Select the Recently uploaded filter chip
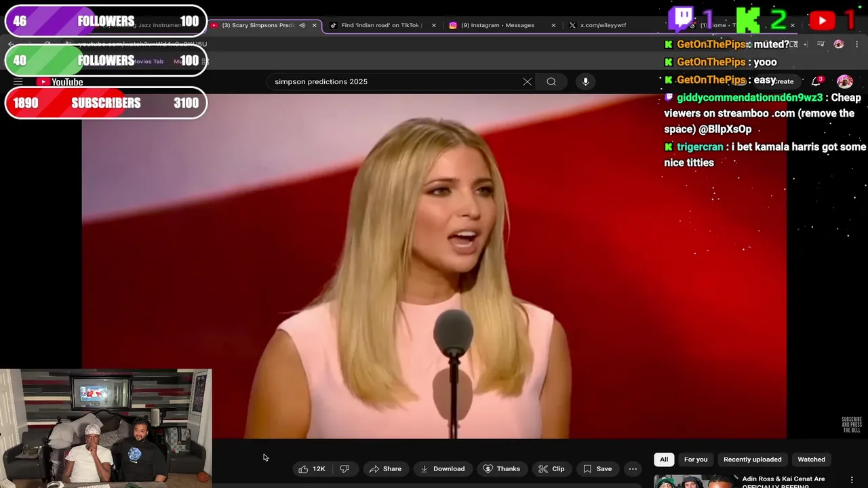This screenshot has height=488, width=868. point(752,460)
